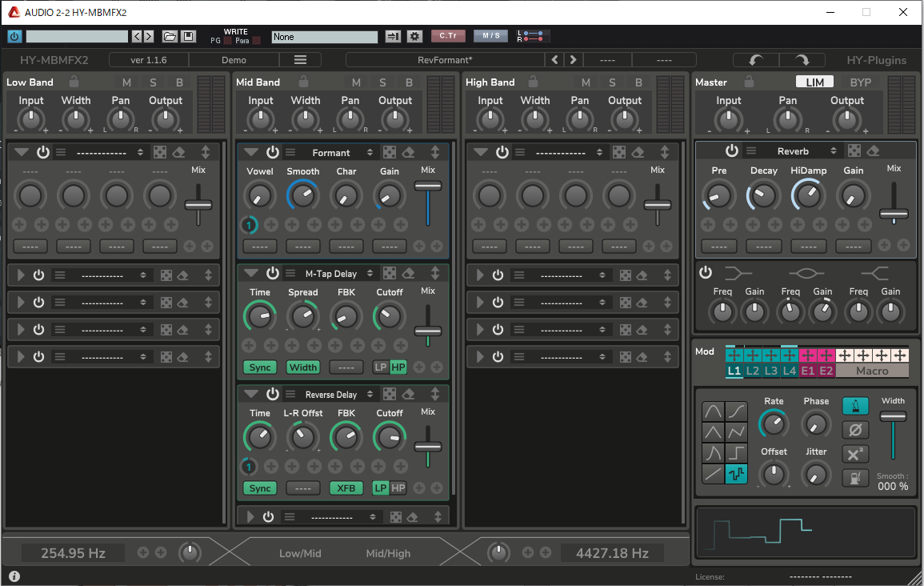924x586 pixels.
Task: Clear the Reverse Delay slot with eraser icon
Action: click(x=408, y=394)
